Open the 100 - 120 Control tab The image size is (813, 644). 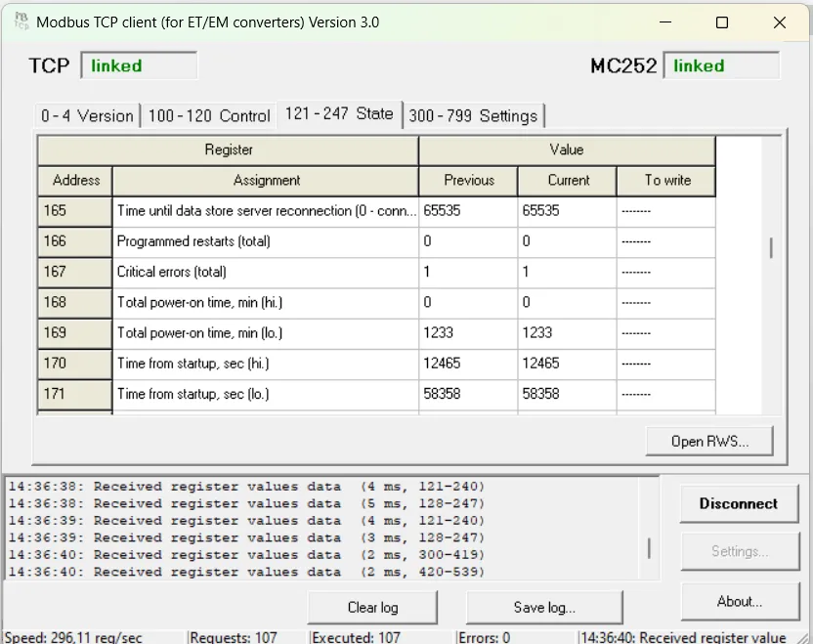click(209, 115)
